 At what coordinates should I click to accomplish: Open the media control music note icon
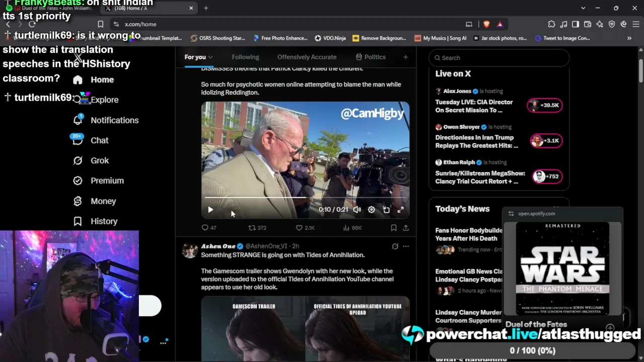[563, 24]
